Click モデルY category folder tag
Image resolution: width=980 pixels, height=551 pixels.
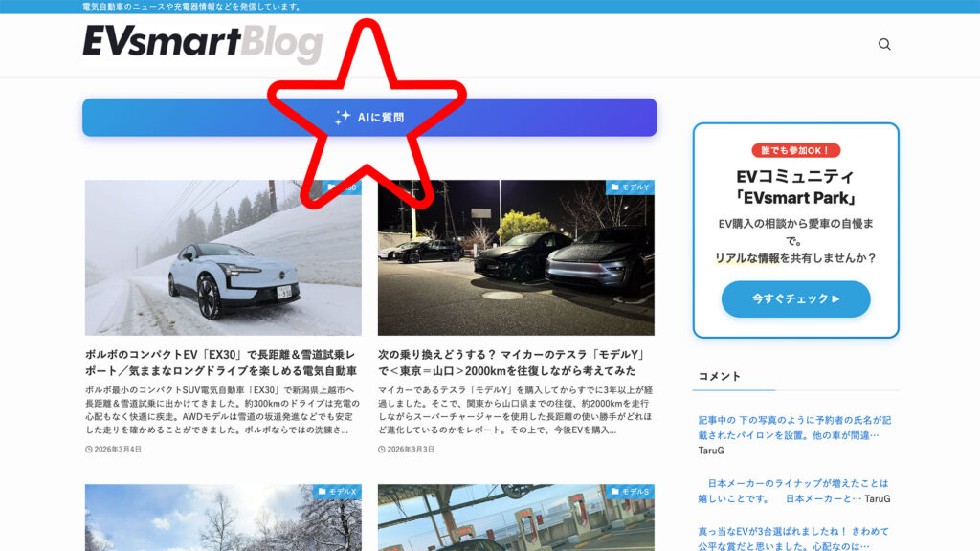(630, 187)
